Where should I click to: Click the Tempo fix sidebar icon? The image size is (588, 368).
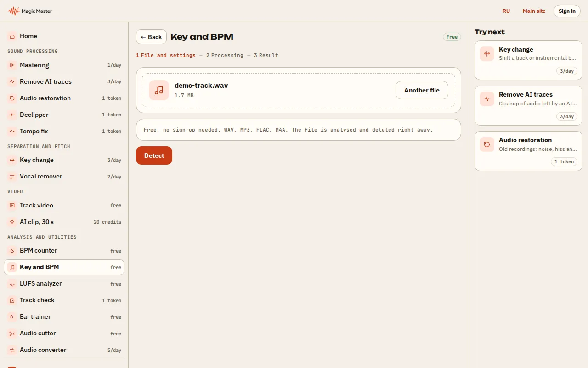[x=12, y=132]
